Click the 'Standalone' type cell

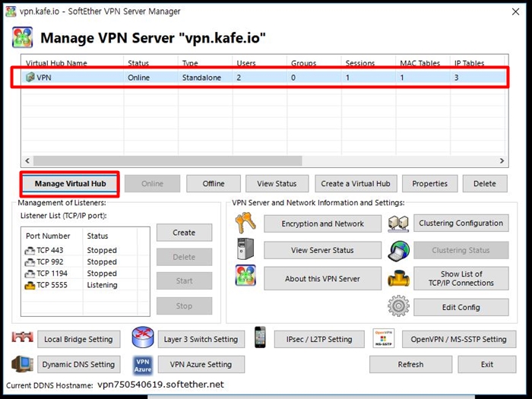[x=201, y=78]
